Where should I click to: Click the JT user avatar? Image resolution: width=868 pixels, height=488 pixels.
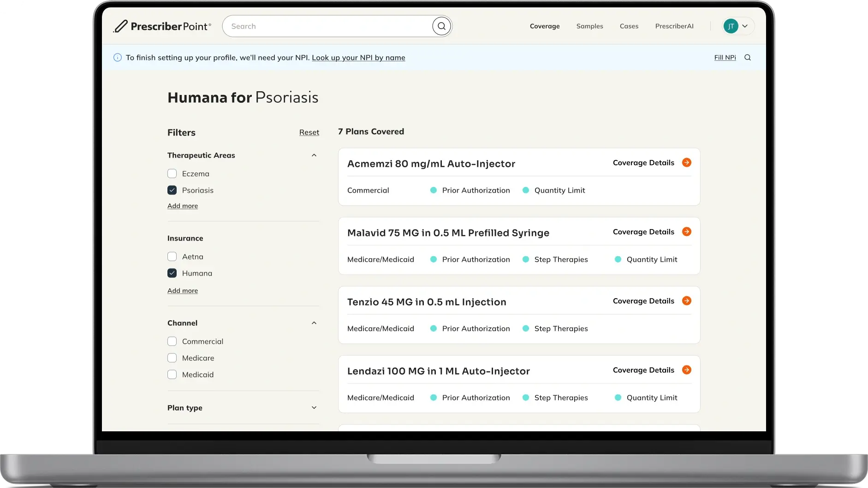731,26
